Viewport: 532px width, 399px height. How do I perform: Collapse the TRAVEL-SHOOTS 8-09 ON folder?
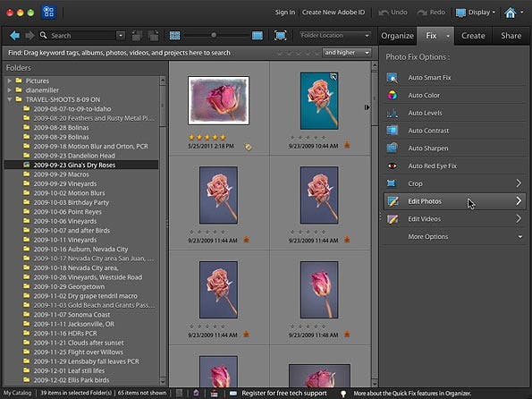coord(10,99)
